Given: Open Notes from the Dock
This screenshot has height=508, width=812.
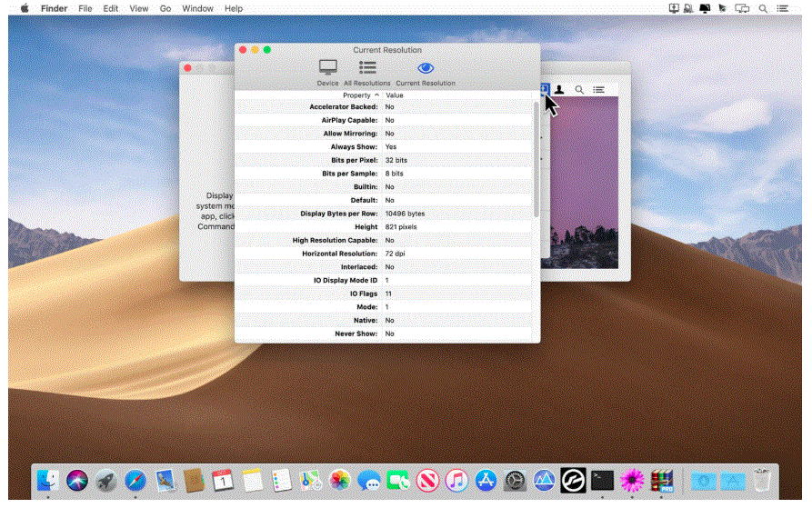Looking at the screenshot, I should tap(252, 480).
